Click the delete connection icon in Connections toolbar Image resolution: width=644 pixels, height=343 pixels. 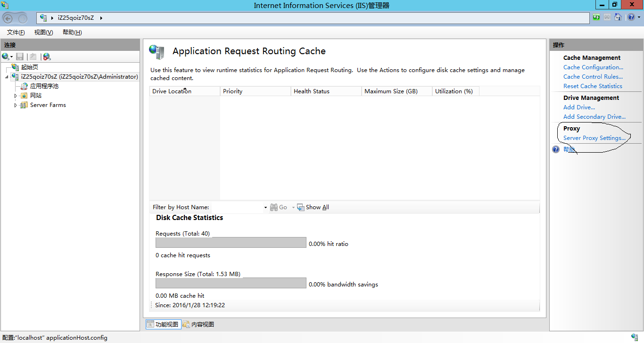[47, 57]
